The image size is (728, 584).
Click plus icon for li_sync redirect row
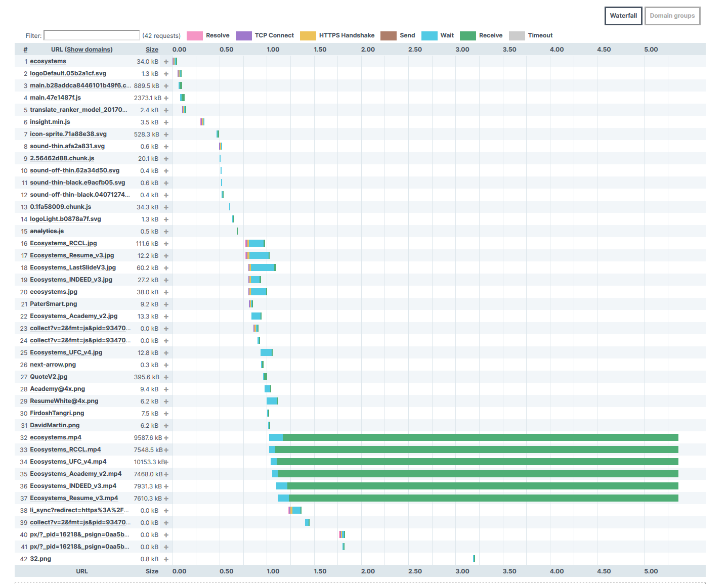pyautogui.click(x=166, y=511)
